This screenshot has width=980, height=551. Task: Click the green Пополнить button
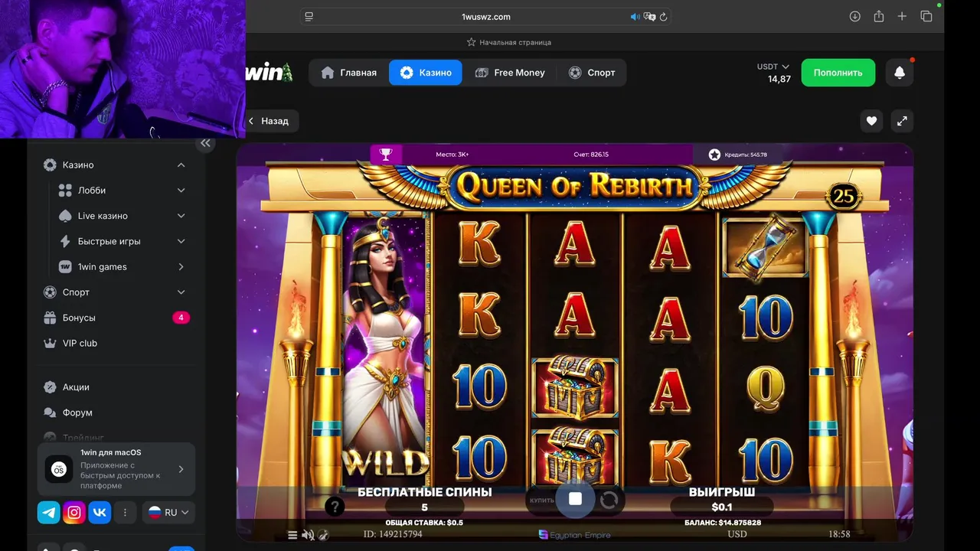838,73
